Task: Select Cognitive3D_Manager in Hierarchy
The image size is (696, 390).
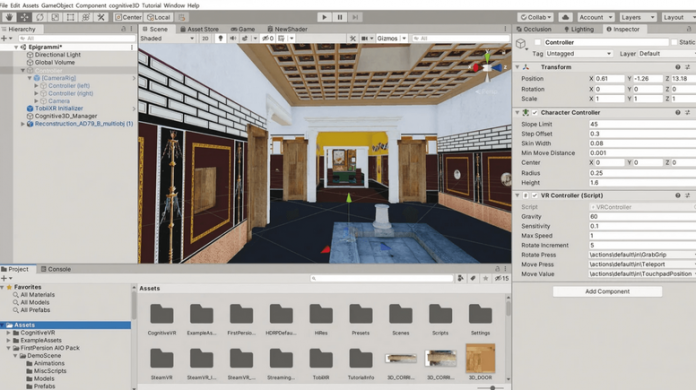Action: tap(66, 116)
